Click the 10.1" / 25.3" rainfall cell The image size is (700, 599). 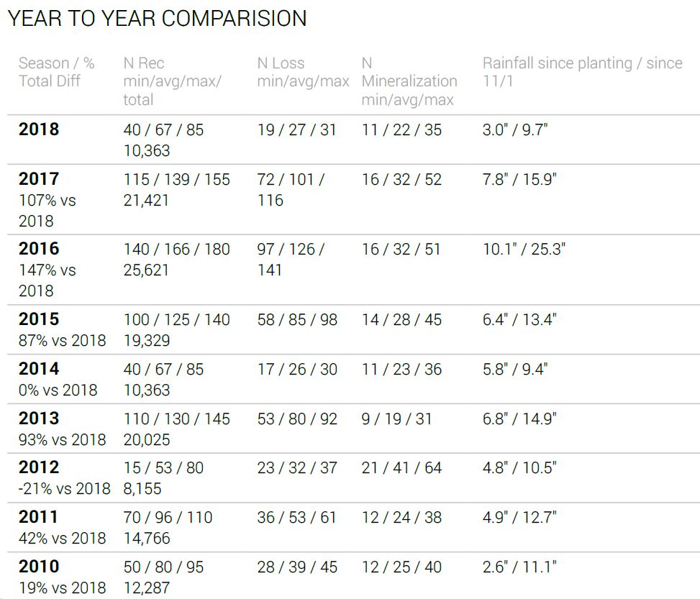[x=524, y=249]
